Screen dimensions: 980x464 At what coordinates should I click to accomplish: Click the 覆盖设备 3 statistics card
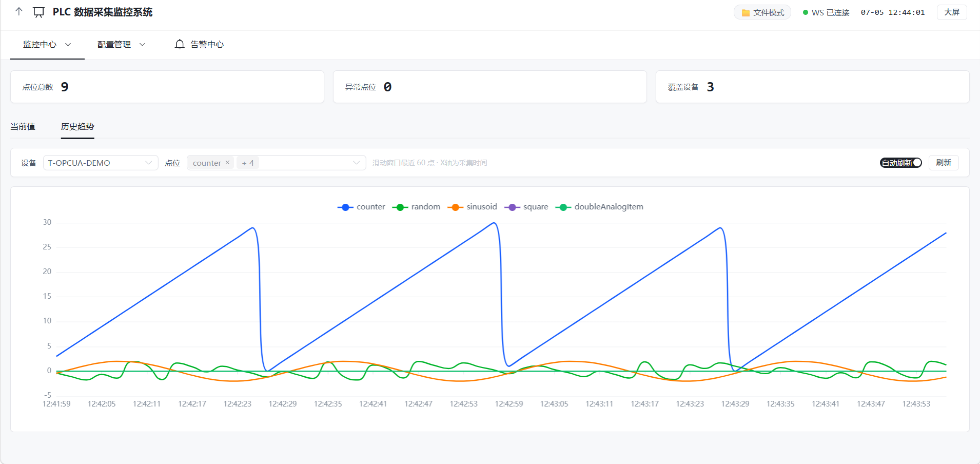[x=813, y=87]
